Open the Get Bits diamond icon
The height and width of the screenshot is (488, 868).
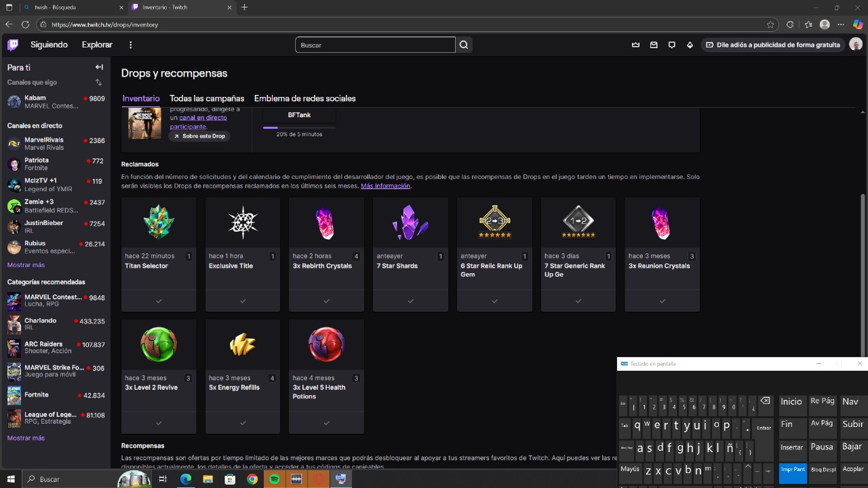[x=690, y=45]
